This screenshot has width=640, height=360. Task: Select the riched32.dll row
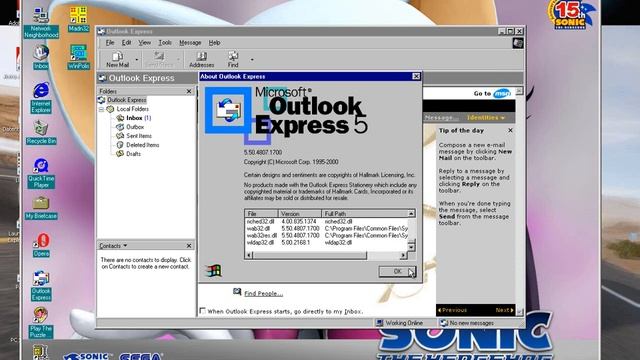click(327, 221)
